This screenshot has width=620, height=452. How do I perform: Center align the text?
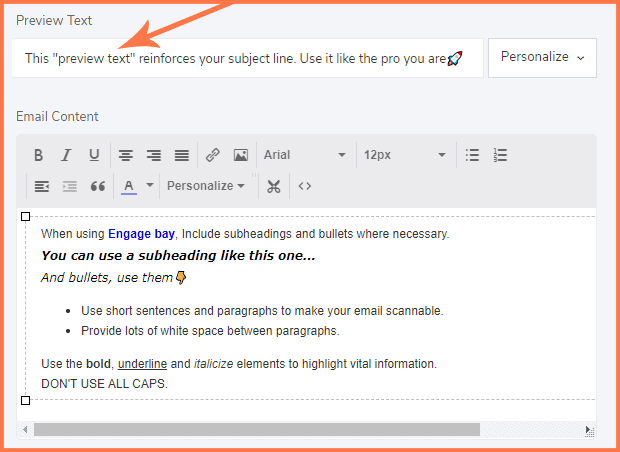click(x=126, y=155)
